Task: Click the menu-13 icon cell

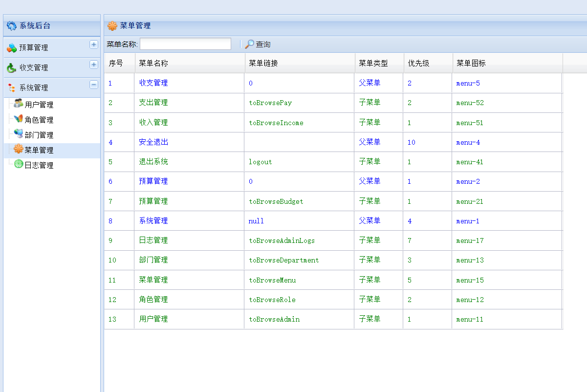Action: point(507,260)
